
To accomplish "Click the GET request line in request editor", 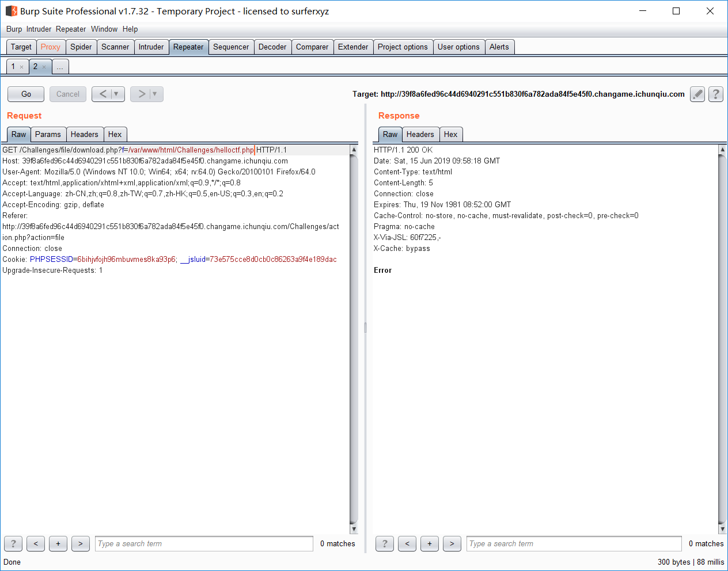I will pos(145,150).
